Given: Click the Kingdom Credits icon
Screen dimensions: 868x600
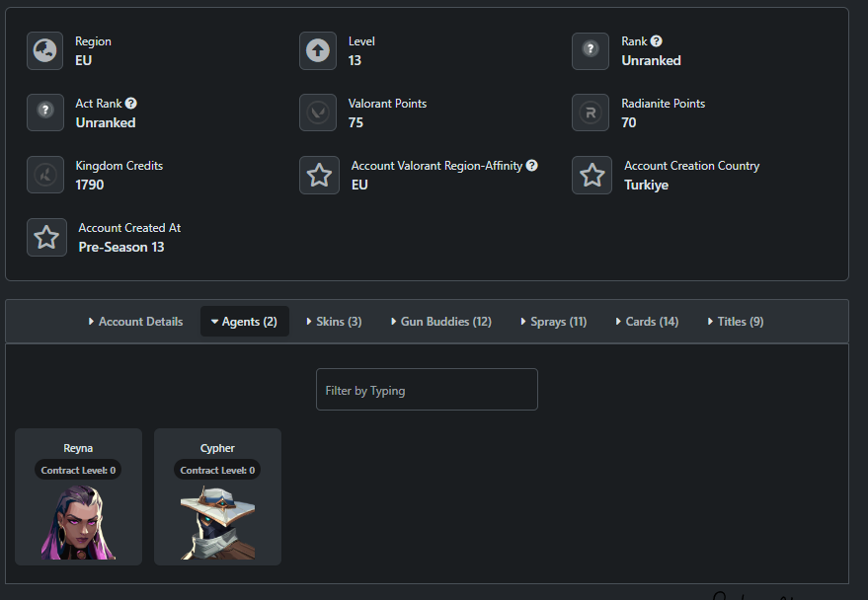Looking at the screenshot, I should pyautogui.click(x=45, y=175).
